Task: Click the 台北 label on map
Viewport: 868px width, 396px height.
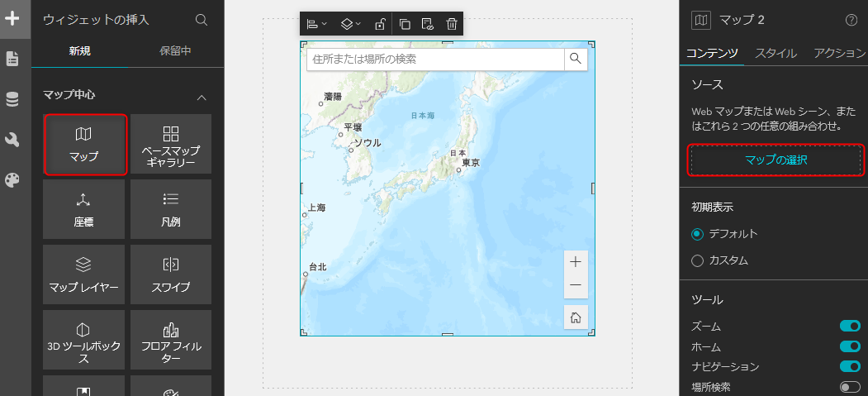Action: click(x=318, y=267)
